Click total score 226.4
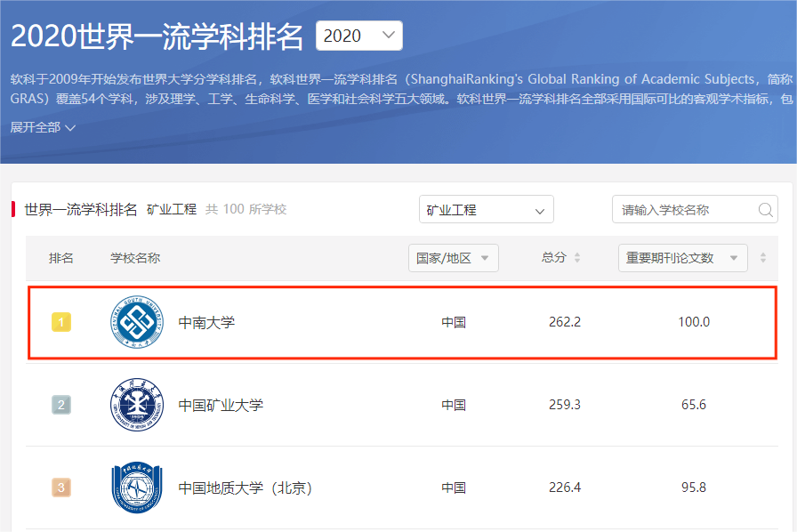Screen dimensions: 797x532 pyautogui.click(x=565, y=488)
